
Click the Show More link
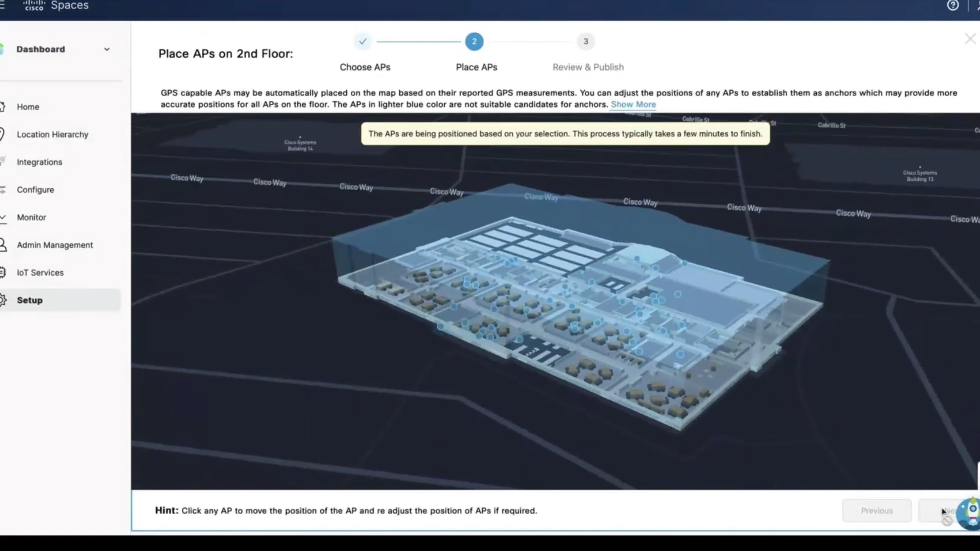coord(633,104)
